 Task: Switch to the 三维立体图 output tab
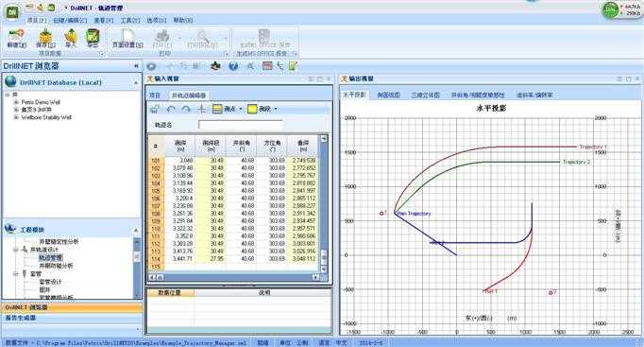pyautogui.click(x=426, y=95)
